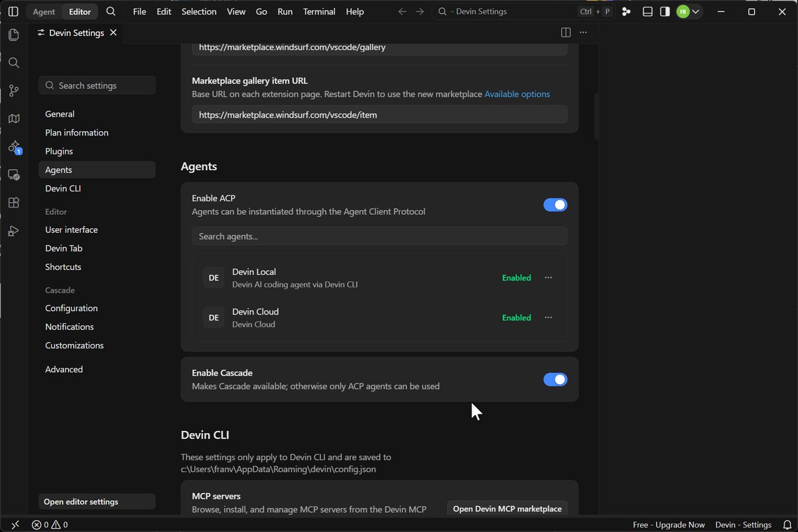Go to Devin CLI in settings navigation
Image resolution: width=798 pixels, height=532 pixels.
click(x=97, y=188)
